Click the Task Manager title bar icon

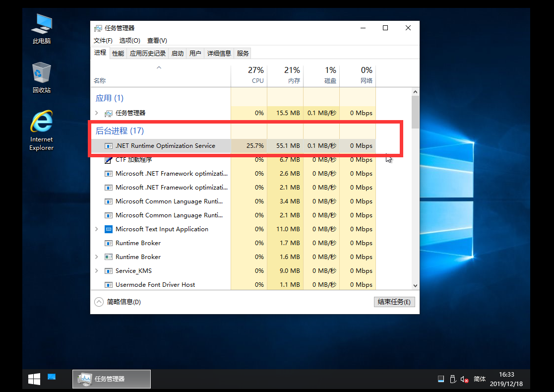[98, 28]
